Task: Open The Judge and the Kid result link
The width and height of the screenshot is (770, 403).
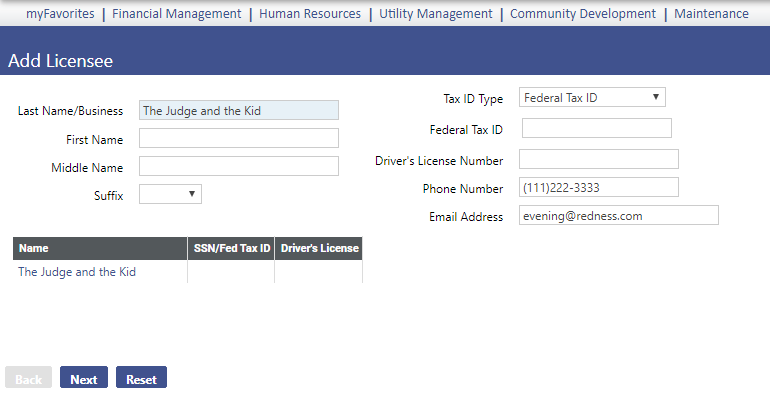Action: pos(77,271)
